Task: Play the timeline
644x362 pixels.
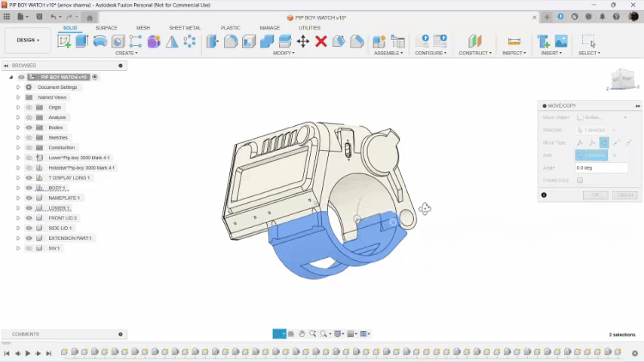Action: (28, 354)
